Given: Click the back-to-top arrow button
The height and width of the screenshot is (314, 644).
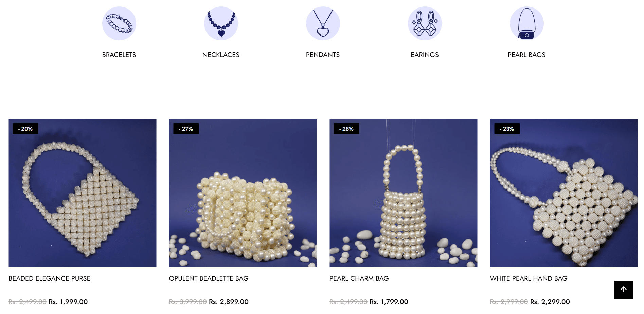Looking at the screenshot, I should (624, 290).
